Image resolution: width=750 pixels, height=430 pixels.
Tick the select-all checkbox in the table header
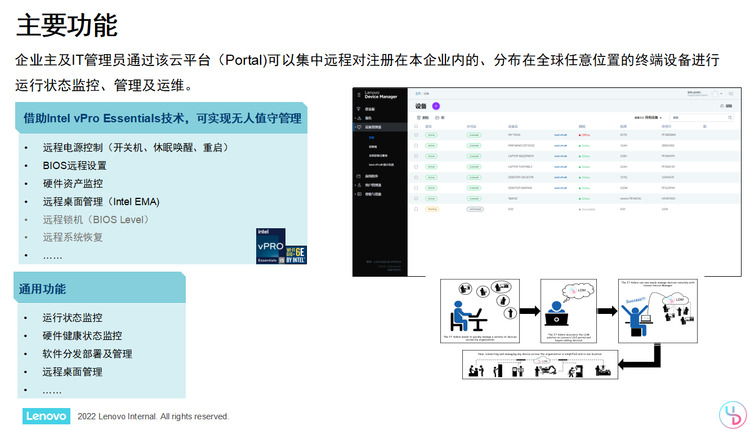tap(416, 127)
